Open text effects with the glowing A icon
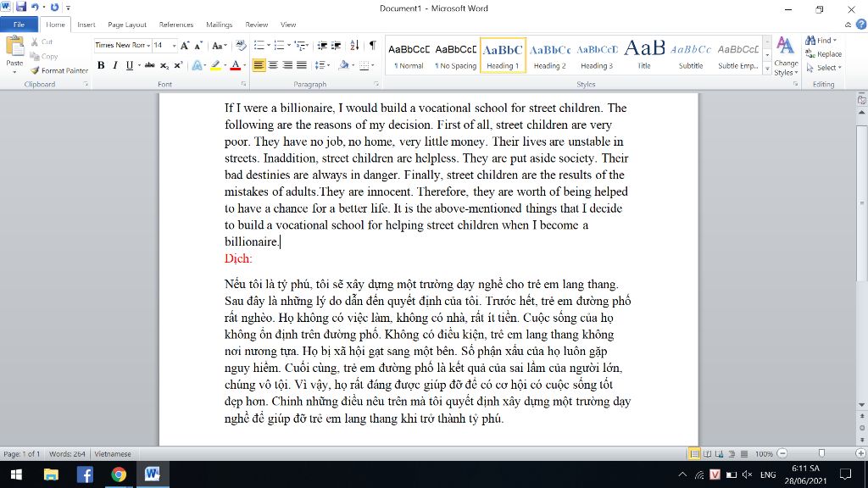The height and width of the screenshot is (488, 868). (197, 65)
